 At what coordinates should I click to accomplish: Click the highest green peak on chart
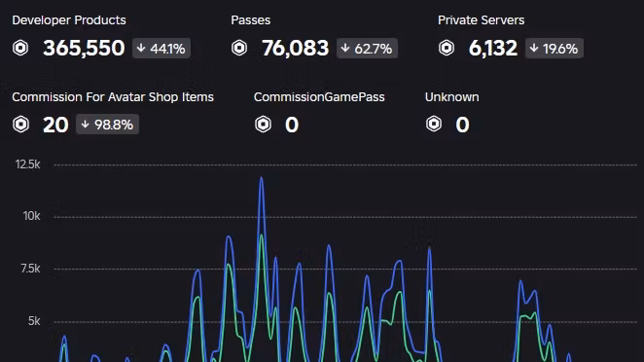pyautogui.click(x=262, y=235)
